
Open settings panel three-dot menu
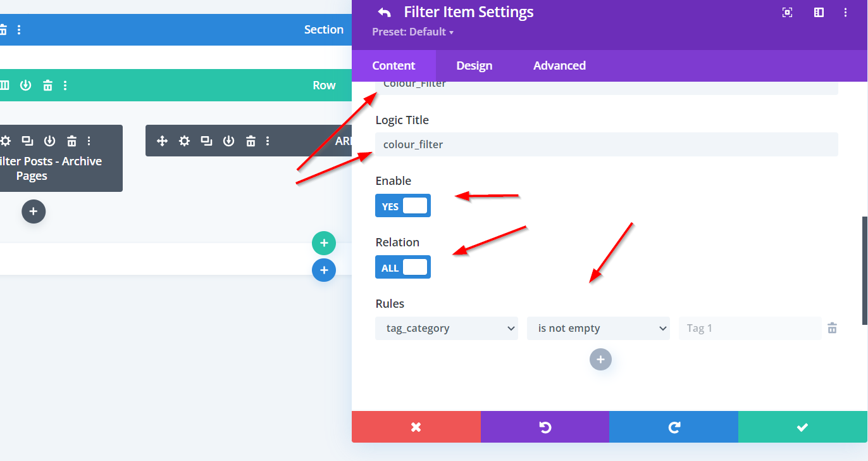click(x=846, y=12)
